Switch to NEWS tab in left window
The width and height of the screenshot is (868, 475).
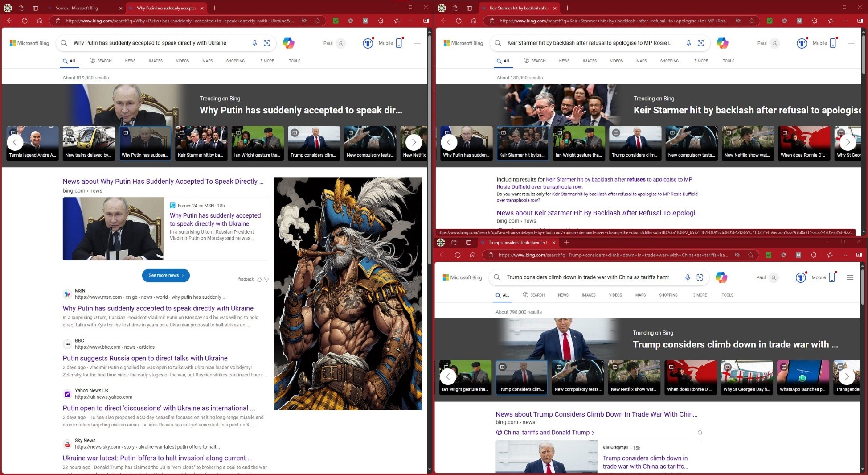(130, 61)
